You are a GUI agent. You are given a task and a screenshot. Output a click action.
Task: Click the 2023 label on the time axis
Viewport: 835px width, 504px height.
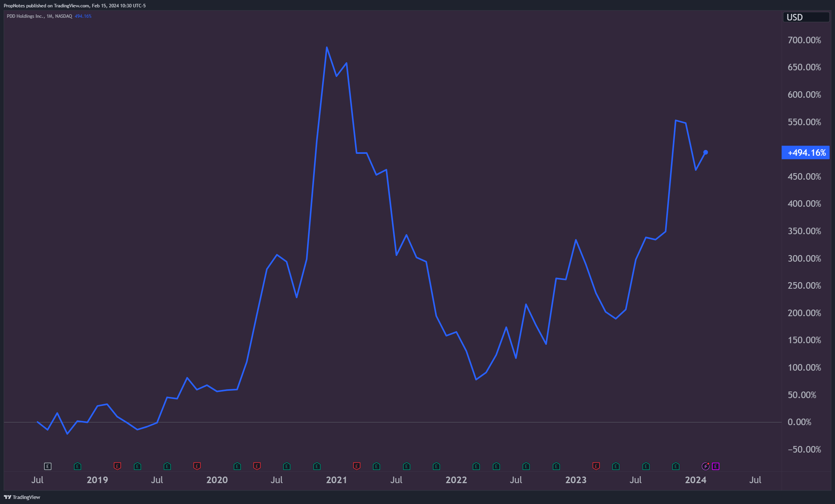576,480
